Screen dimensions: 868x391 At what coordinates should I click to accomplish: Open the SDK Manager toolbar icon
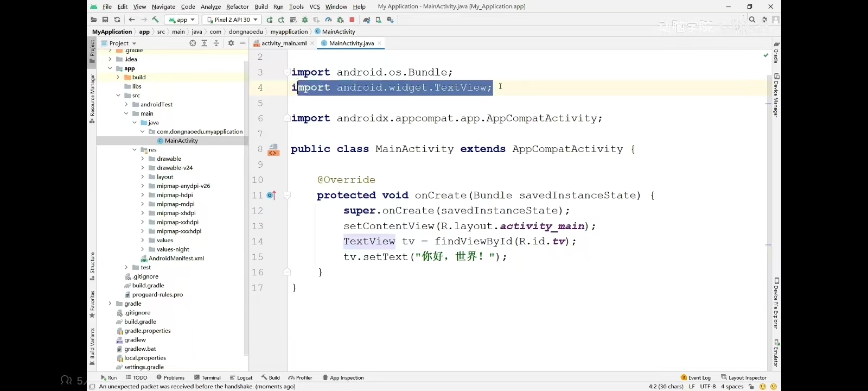click(x=390, y=20)
